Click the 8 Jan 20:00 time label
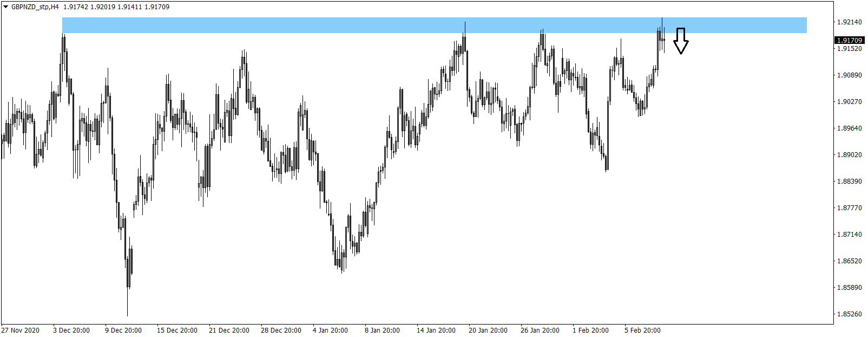The image size is (868, 337). 382,330
